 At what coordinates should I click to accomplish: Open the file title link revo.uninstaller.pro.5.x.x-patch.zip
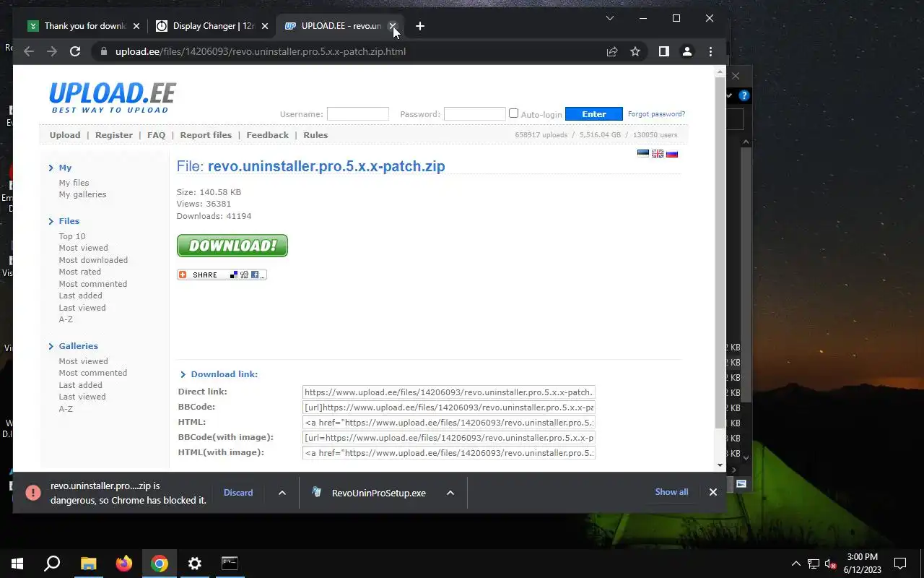point(326,166)
